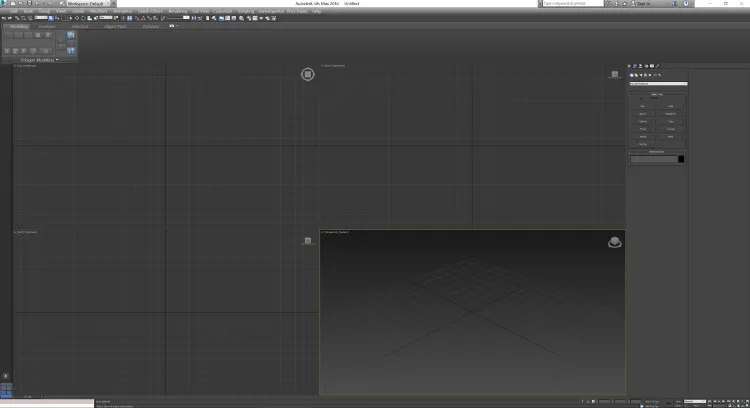Open the Rendering menu

[177, 11]
